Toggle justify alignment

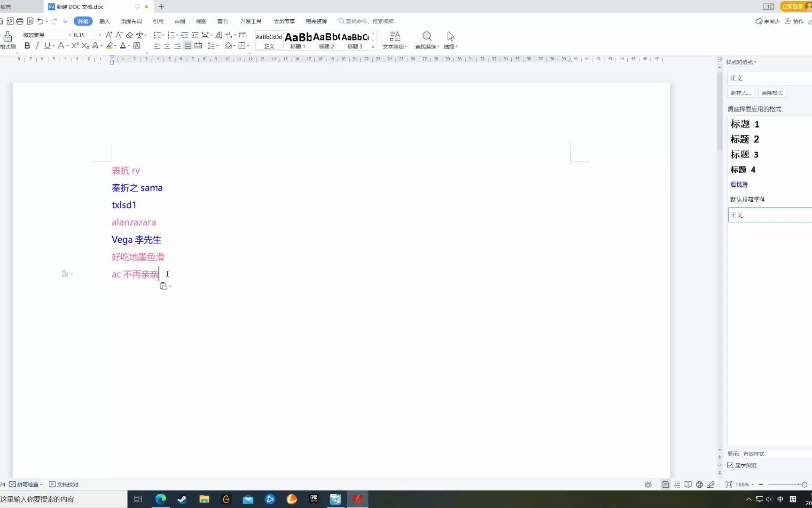(187, 46)
